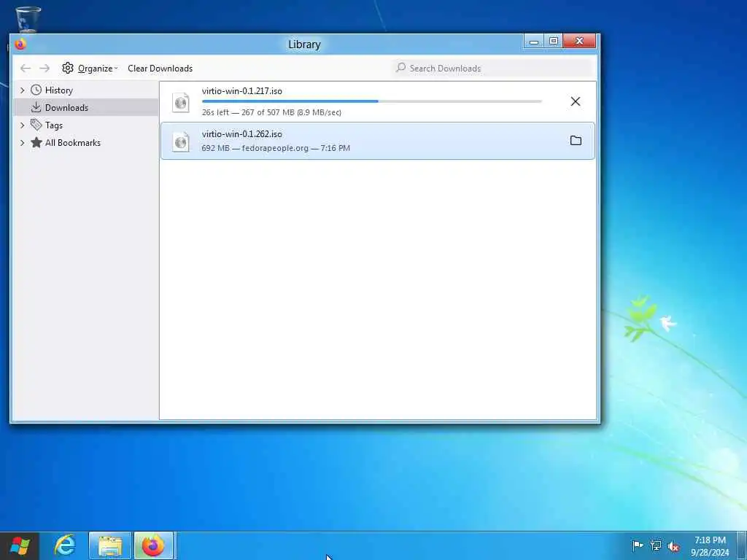The height and width of the screenshot is (560, 747).
Task: Open the Windows Start menu
Action: click(20, 545)
